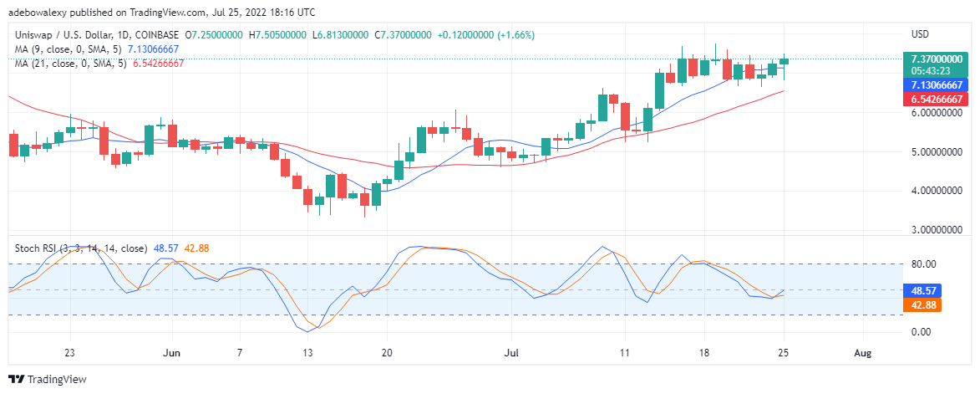Click the Stoch RSI value 42.88 in legend
This screenshot has width=980, height=394.
pos(195,248)
